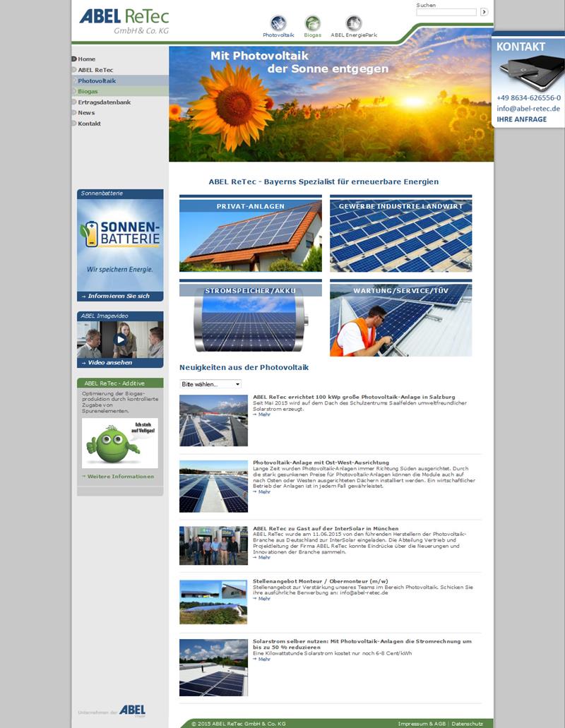Open the 'Solarstrom selber nutzen' headline
This screenshot has width=565, height=728.
point(362,644)
